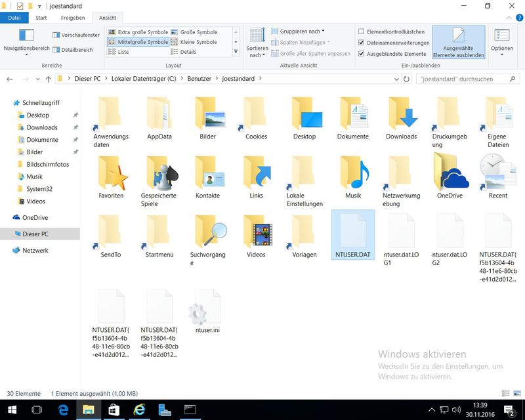Viewport: 525px width, 420px height.
Task: Click the joestandard search field
Action: pyautogui.click(x=463, y=79)
